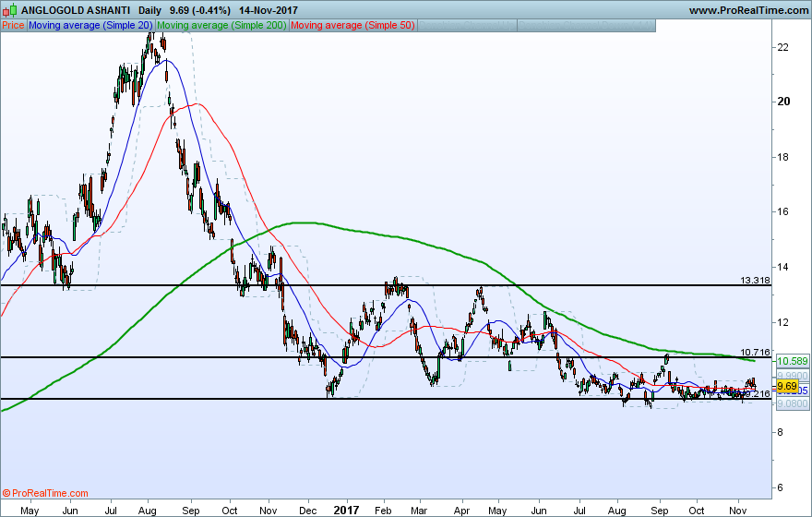Select the Moving average (Simple 200) label
This screenshot has width=812, height=517.
click(x=221, y=25)
